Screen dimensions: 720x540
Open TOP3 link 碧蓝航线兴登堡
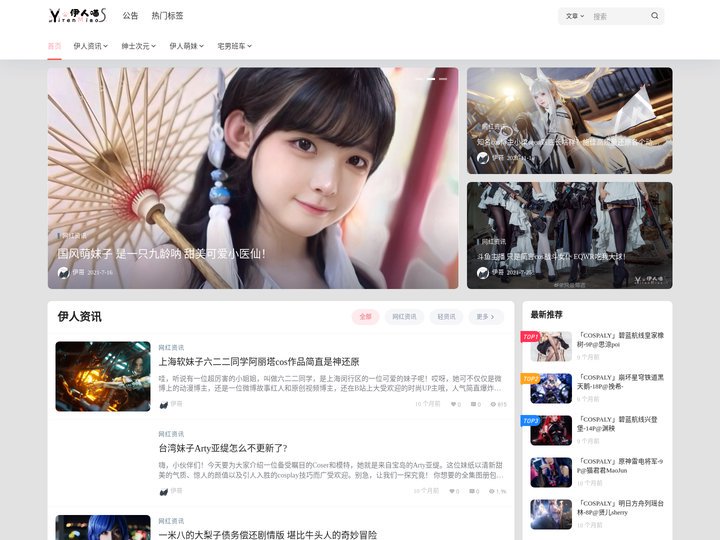coord(618,424)
